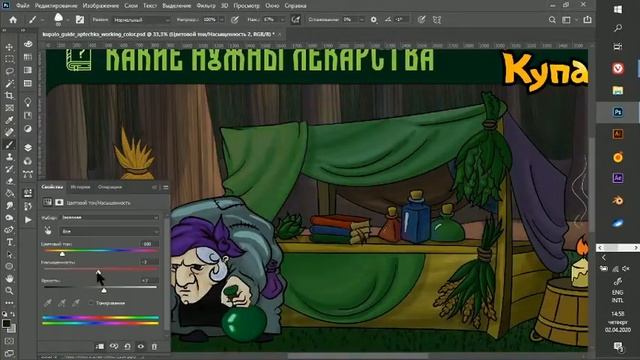Viewport: 640px width, 360px height.
Task: Open the workspace switcher dropdown
Action: 569,20
